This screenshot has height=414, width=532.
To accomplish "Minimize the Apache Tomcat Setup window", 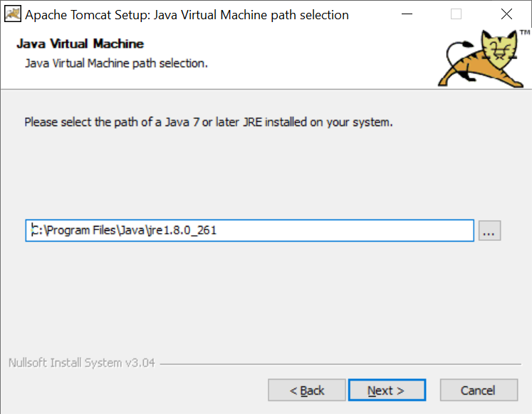I will pyautogui.click(x=407, y=14).
